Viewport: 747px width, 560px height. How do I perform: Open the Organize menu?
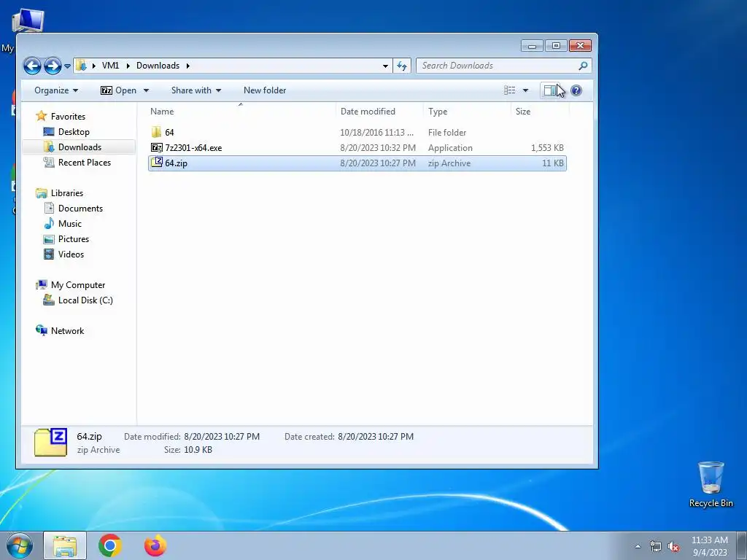point(56,90)
